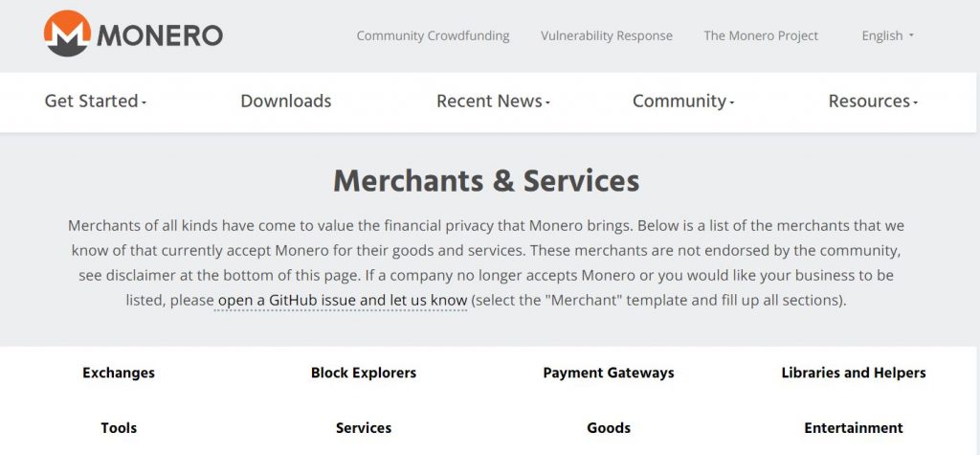
Task: Open Vulnerability Response link
Action: tap(606, 35)
